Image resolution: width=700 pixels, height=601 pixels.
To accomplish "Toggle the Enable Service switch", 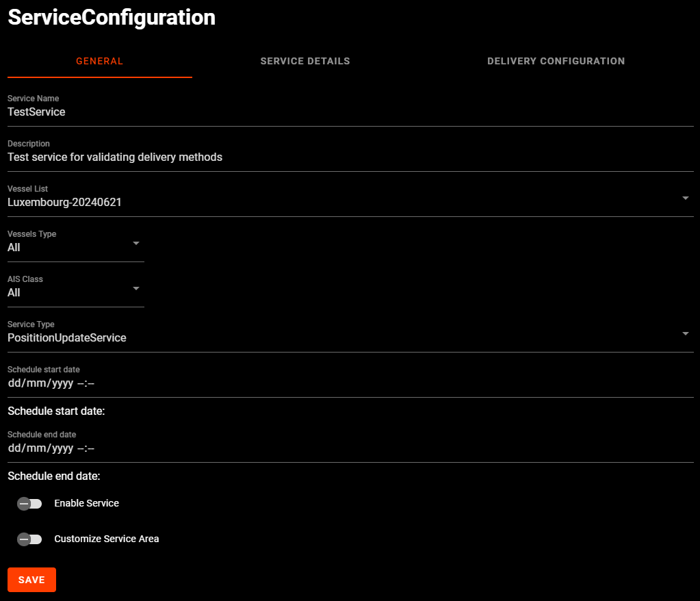I will coord(29,504).
